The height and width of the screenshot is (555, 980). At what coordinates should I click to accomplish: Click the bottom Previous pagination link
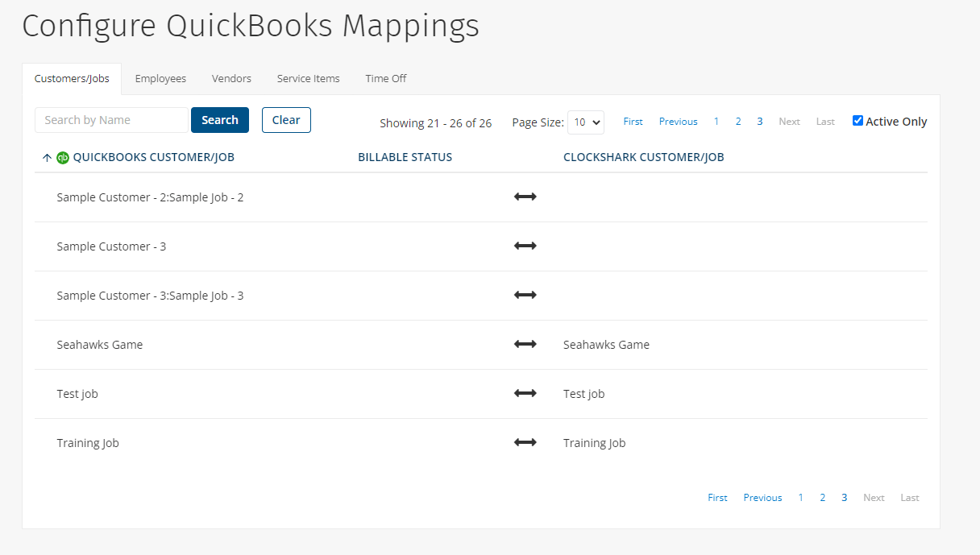coord(763,498)
